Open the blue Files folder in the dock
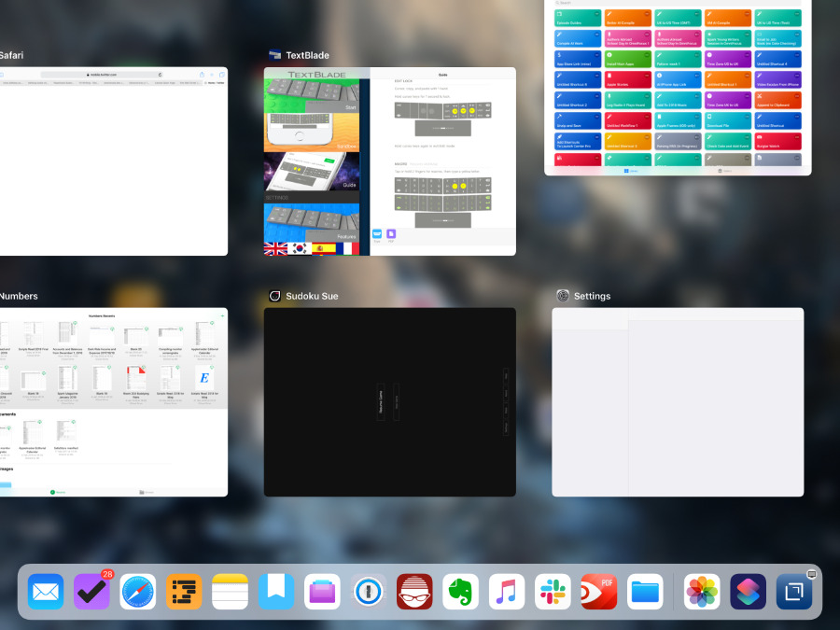The height and width of the screenshot is (630, 840). coord(645,592)
